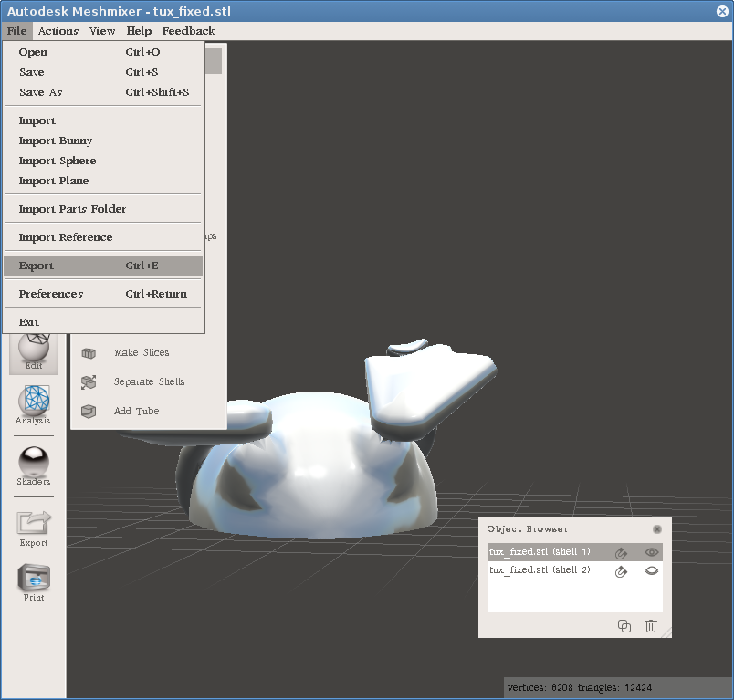Open the View menu
Image resolution: width=734 pixels, height=700 pixels.
102,31
